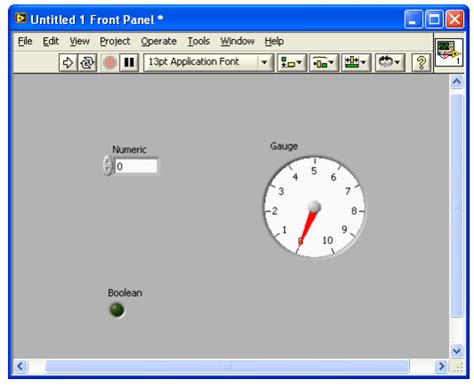474x387 pixels.
Task: Click the Boolean label text
Action: (x=125, y=293)
